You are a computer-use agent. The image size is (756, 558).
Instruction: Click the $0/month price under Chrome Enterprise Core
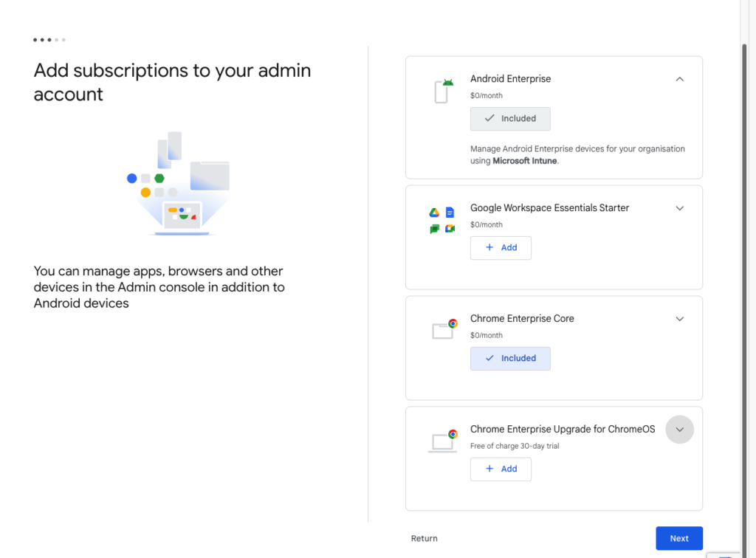487,335
